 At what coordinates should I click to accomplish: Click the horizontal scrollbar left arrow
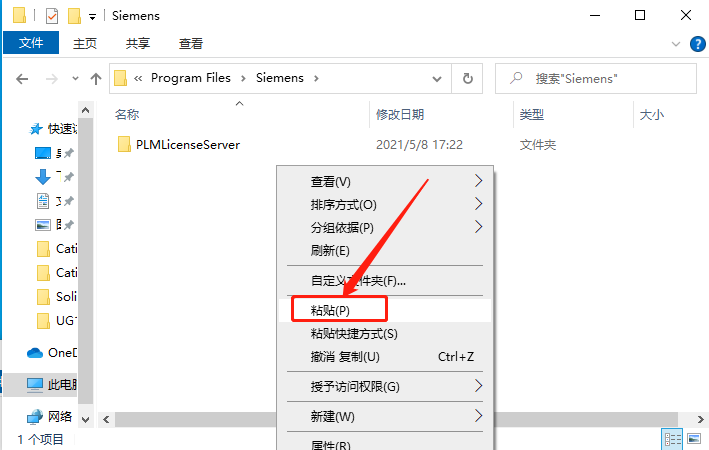(106, 420)
